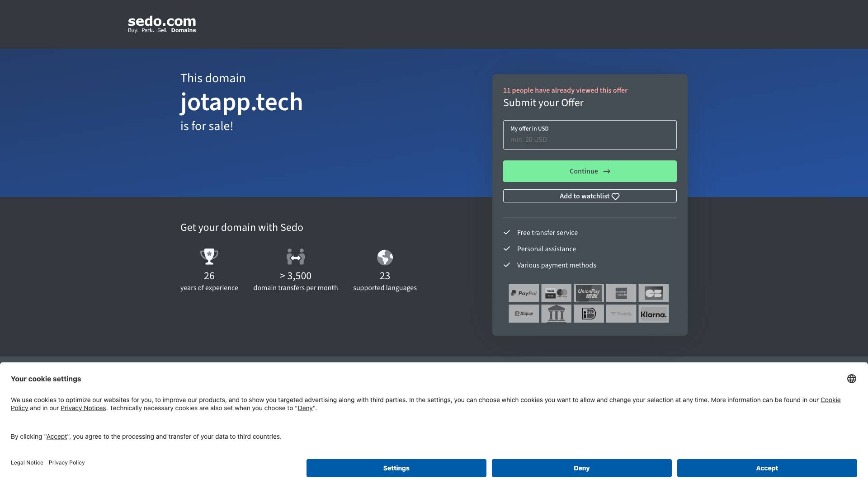Click into the My offer in USD field

point(590,139)
